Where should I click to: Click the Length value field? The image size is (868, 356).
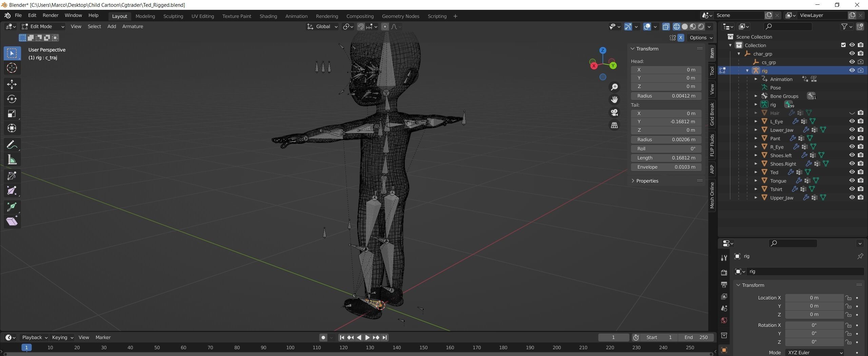pyautogui.click(x=666, y=158)
